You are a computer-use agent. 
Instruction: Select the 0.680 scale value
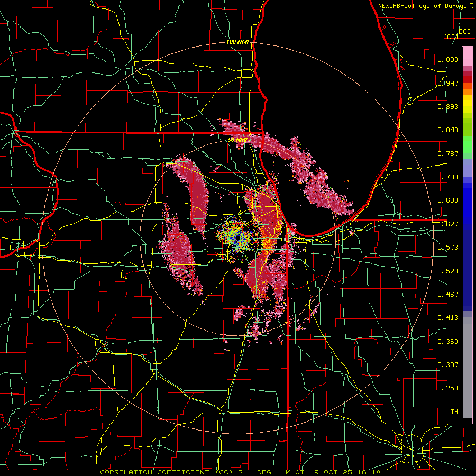click(x=448, y=200)
